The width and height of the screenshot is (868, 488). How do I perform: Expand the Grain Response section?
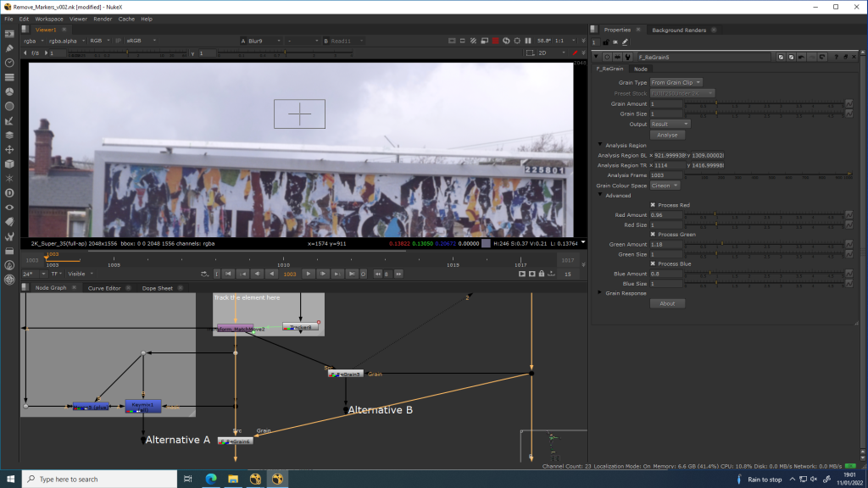600,292
